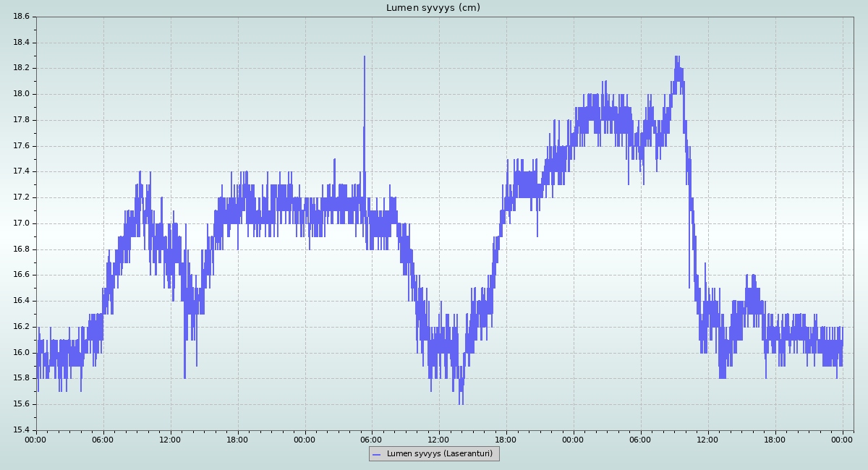868x470 pixels.
Task: Click the 17.0 y-axis label
Action: (20, 223)
